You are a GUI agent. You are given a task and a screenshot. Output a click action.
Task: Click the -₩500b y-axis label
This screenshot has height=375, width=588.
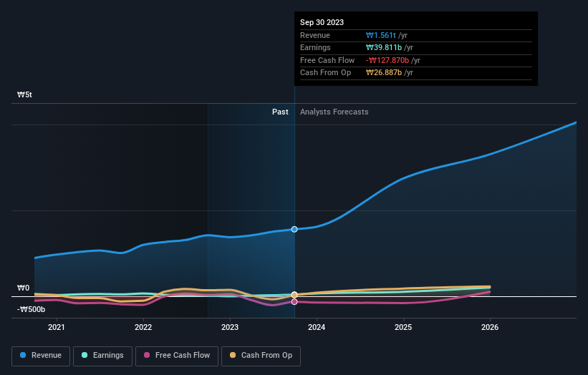(31, 309)
